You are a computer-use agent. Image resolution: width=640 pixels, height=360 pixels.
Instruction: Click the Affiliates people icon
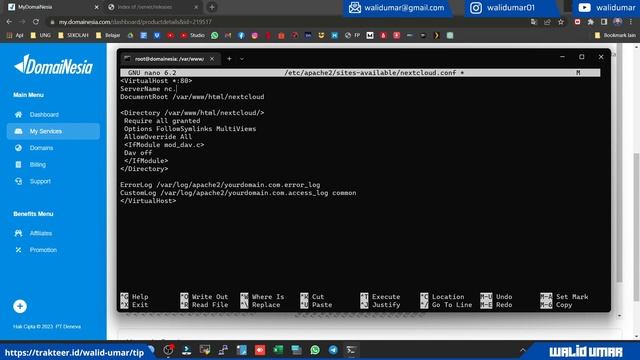(18, 233)
